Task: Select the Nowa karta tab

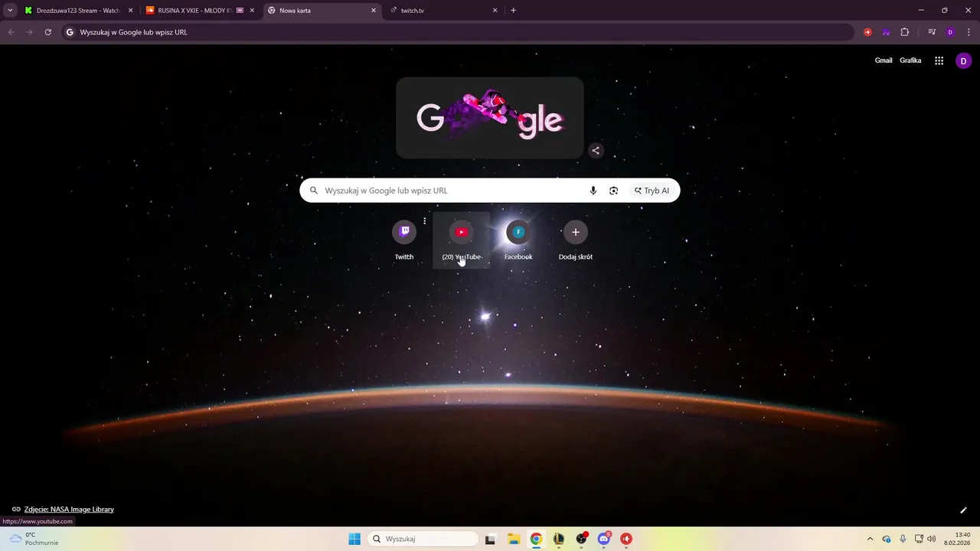Action: tap(322, 11)
